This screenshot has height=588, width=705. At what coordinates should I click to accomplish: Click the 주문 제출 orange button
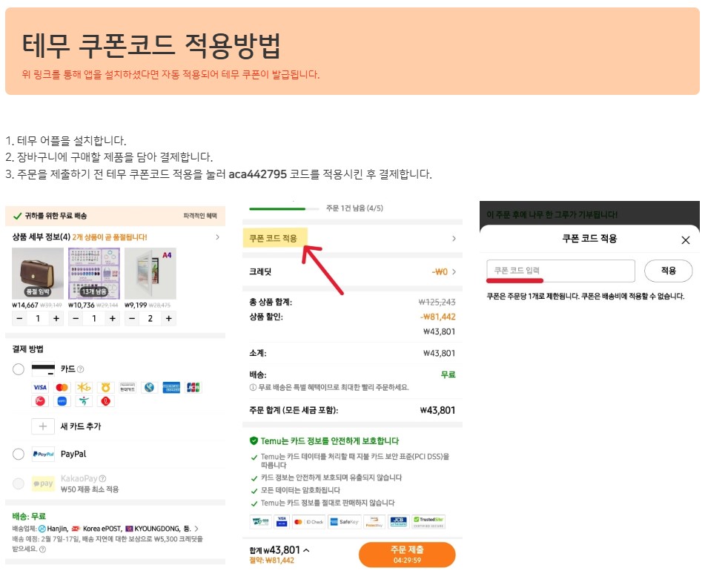407,555
